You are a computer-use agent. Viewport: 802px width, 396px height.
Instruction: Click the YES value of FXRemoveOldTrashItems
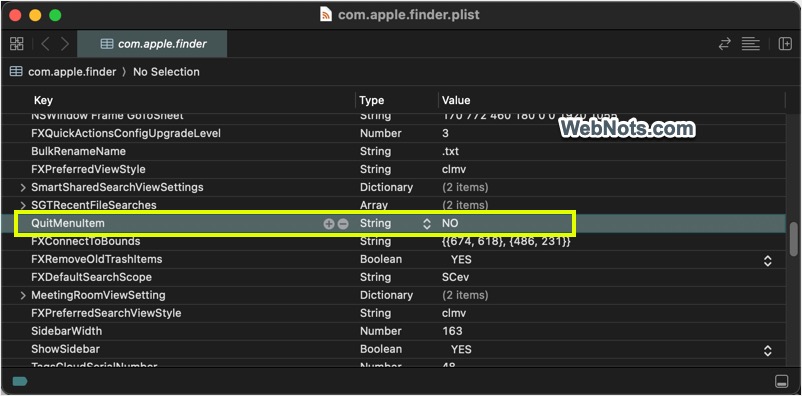coord(461,260)
